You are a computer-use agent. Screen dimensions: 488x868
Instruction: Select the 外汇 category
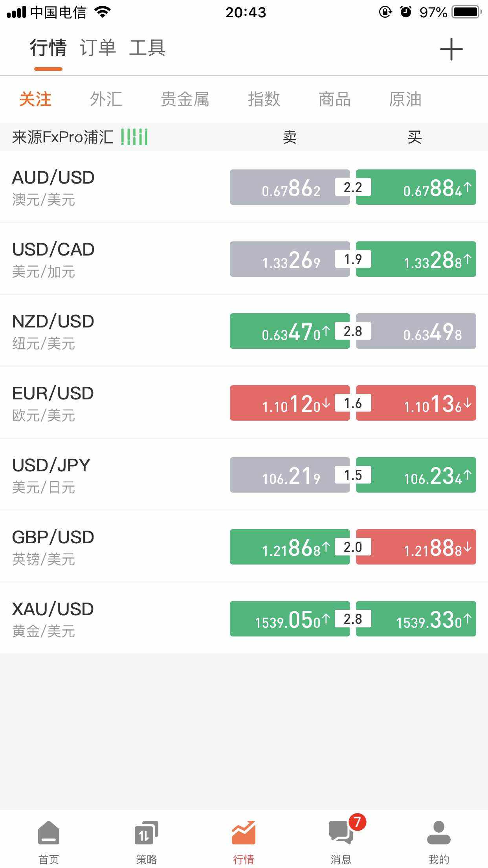tap(106, 99)
